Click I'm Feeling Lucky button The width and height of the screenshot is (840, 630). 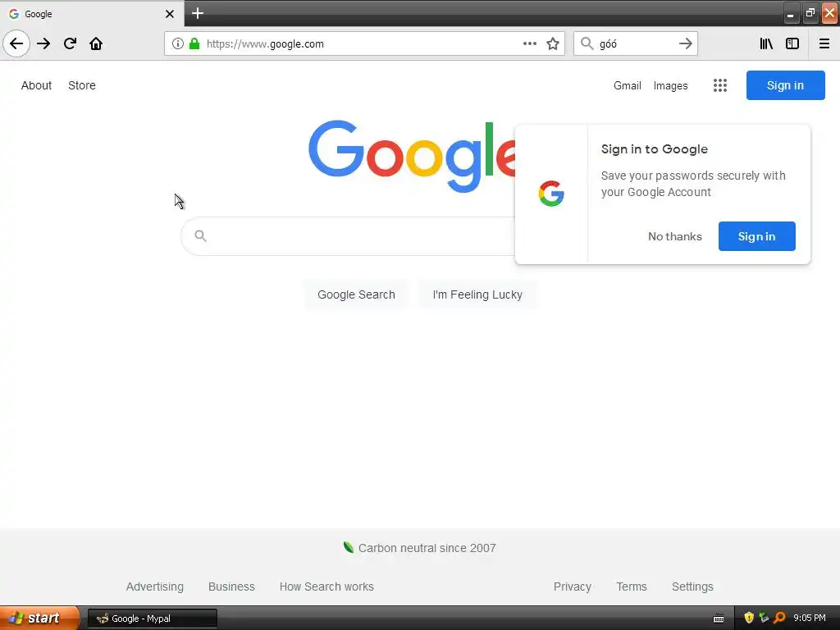pos(477,294)
